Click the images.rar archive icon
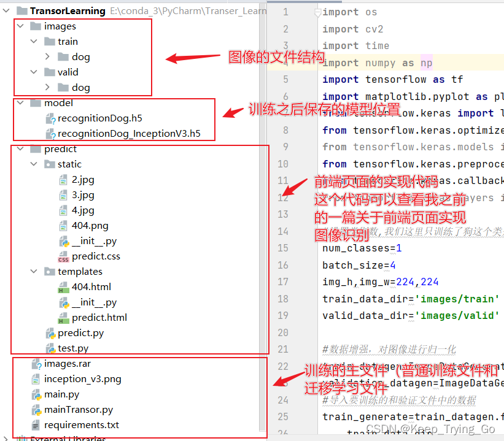The width and height of the screenshot is (504, 441). tap(37, 364)
